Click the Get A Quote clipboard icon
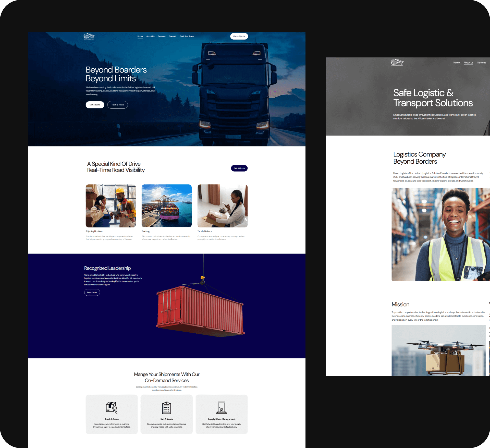 166,408
